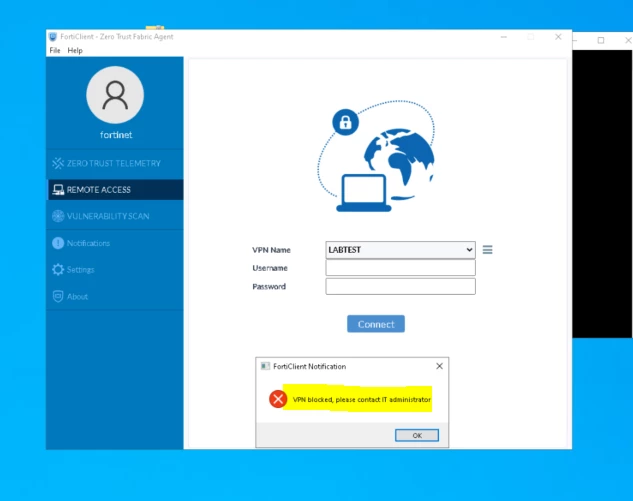The width and height of the screenshot is (633, 501).
Task: Click the red error icon in notification
Action: [278, 399]
